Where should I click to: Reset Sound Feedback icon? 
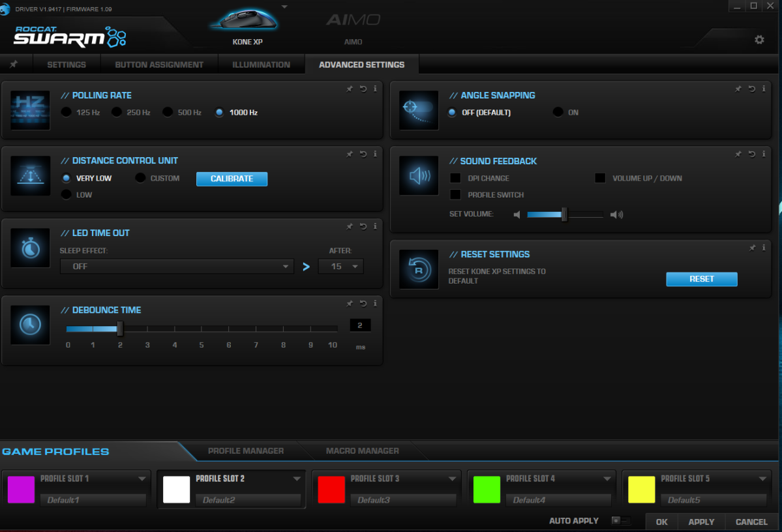(751, 154)
